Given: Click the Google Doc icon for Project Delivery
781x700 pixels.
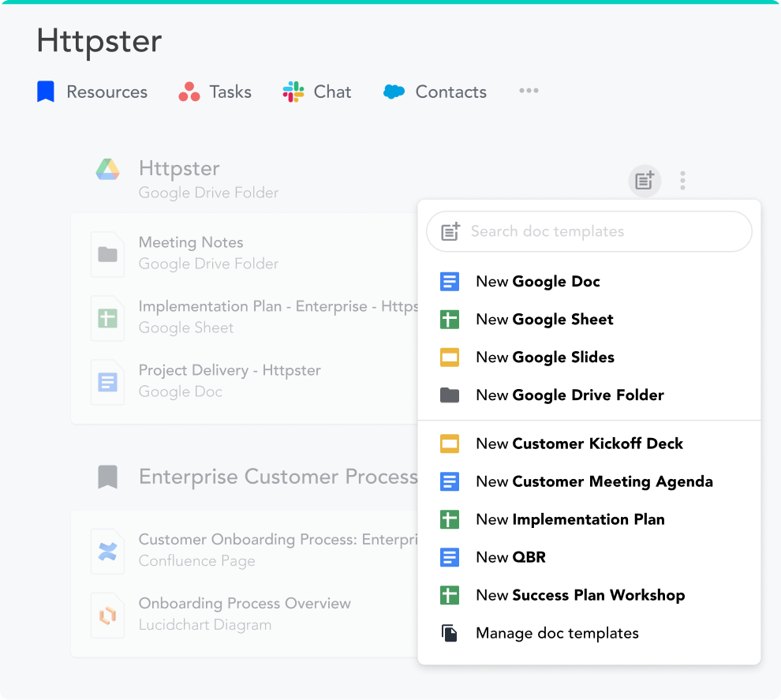Looking at the screenshot, I should [107, 382].
